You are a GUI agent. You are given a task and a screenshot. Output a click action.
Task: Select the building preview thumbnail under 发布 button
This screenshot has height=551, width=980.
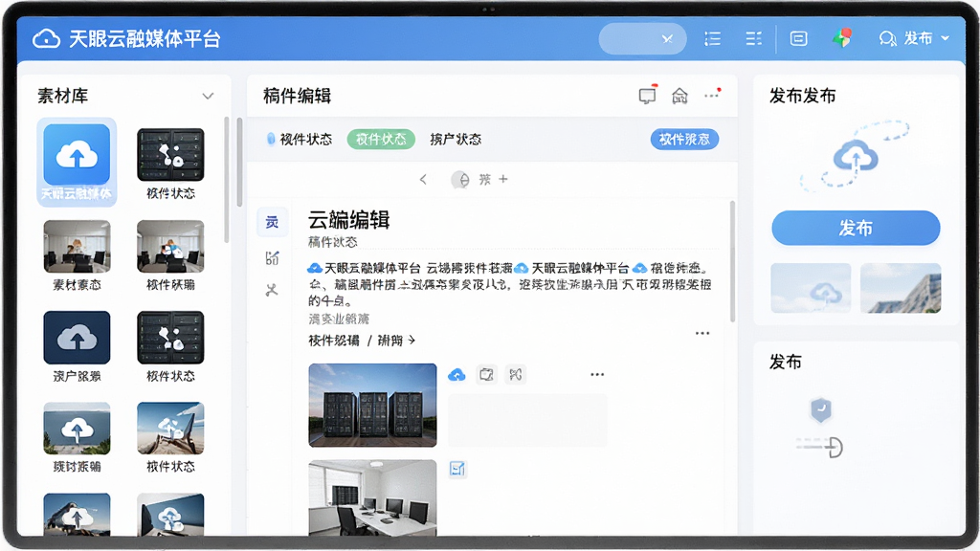[901, 288]
